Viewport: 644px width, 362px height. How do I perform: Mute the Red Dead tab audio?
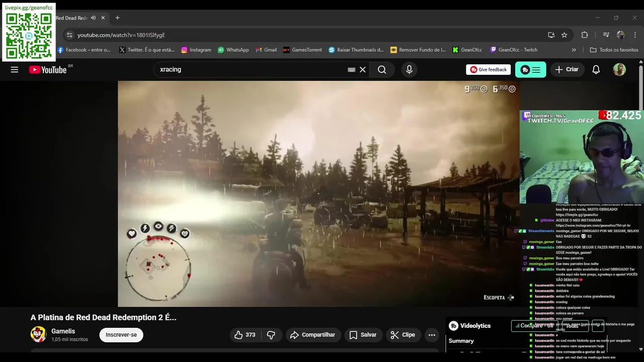coord(93,18)
